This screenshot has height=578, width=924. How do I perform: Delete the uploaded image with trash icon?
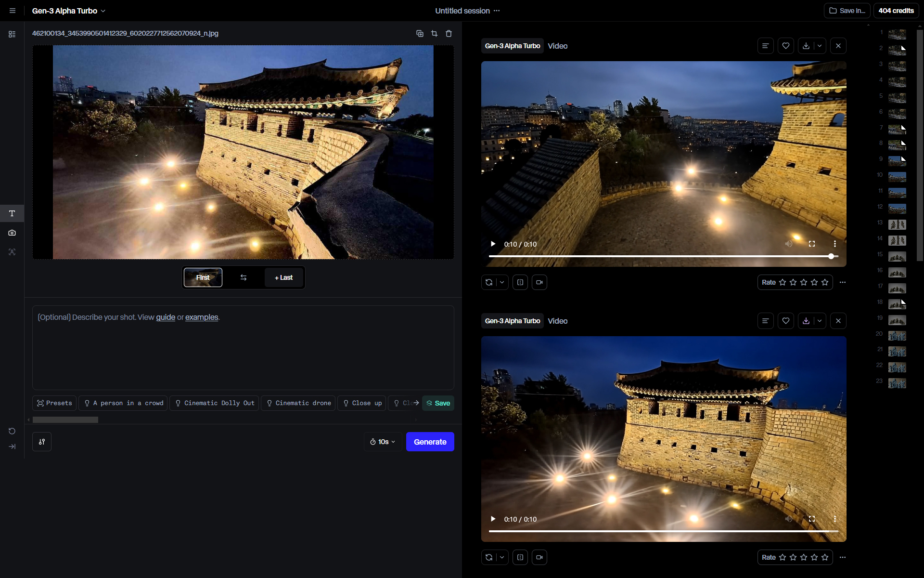click(449, 33)
